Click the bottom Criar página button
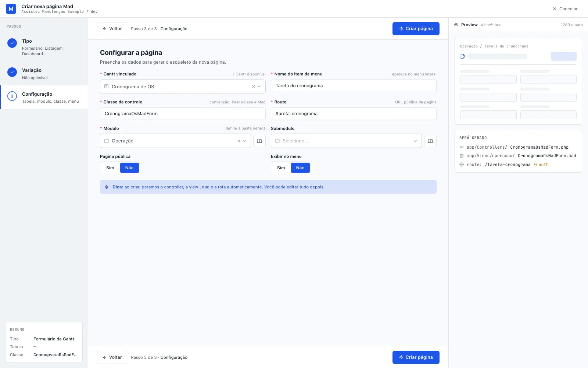 click(x=416, y=357)
